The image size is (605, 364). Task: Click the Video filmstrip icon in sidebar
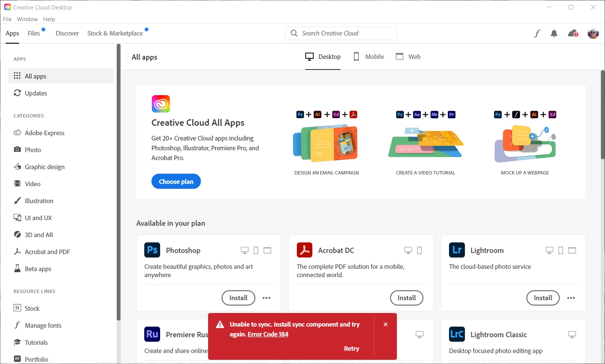17,184
